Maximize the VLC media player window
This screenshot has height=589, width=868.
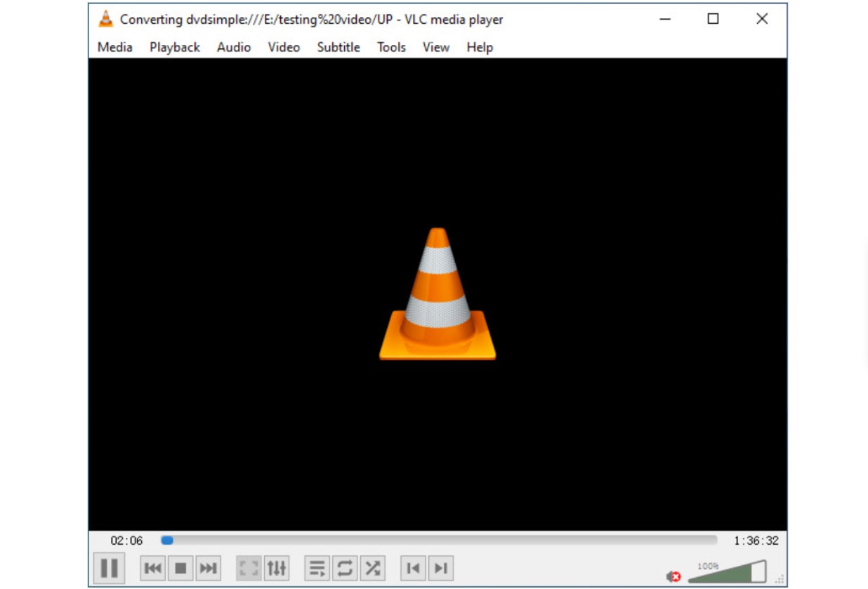pyautogui.click(x=713, y=19)
